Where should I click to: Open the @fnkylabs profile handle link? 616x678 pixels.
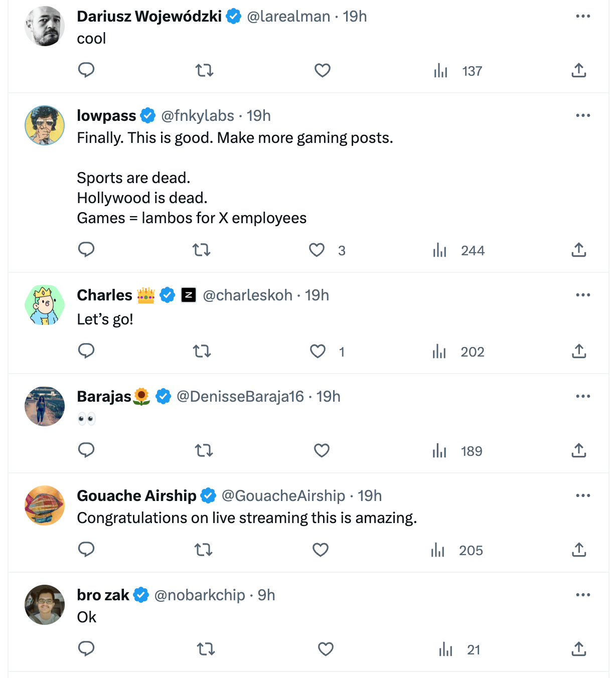point(198,116)
